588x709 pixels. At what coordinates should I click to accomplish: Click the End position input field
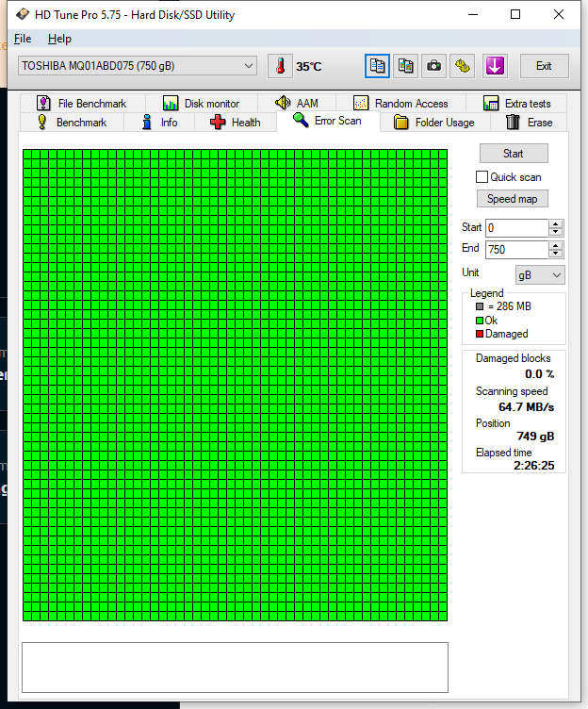[517, 250]
